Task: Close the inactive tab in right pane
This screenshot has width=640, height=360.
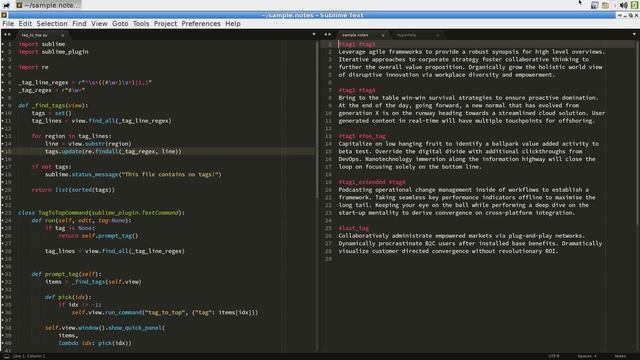Action: pyautogui.click(x=438, y=35)
